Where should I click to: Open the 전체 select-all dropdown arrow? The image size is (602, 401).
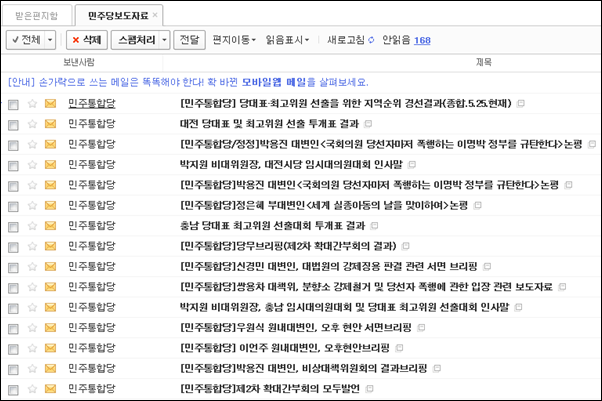[x=50, y=40]
